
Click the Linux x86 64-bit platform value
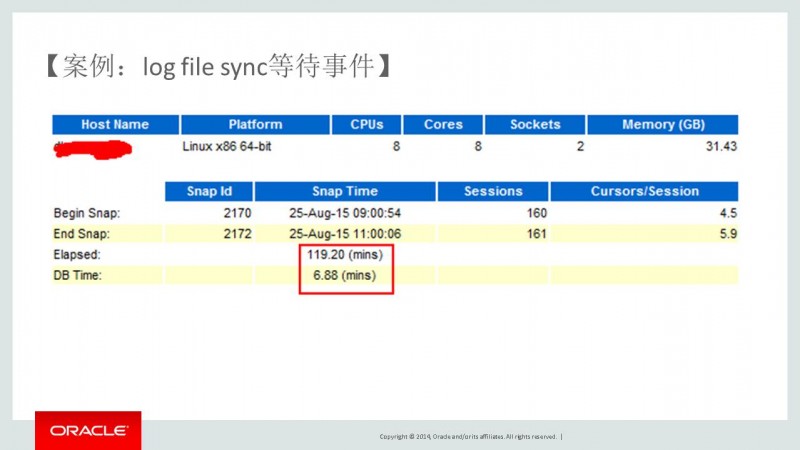(x=227, y=146)
